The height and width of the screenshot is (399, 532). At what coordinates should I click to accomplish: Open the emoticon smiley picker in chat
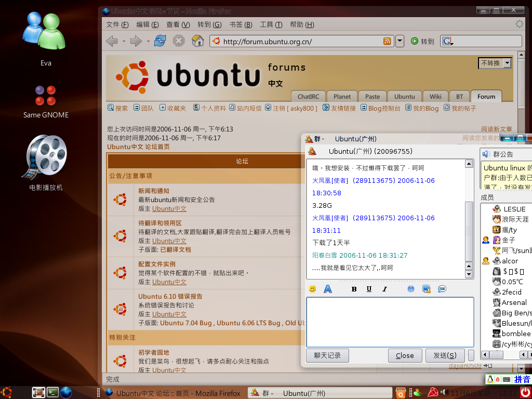coord(312,289)
